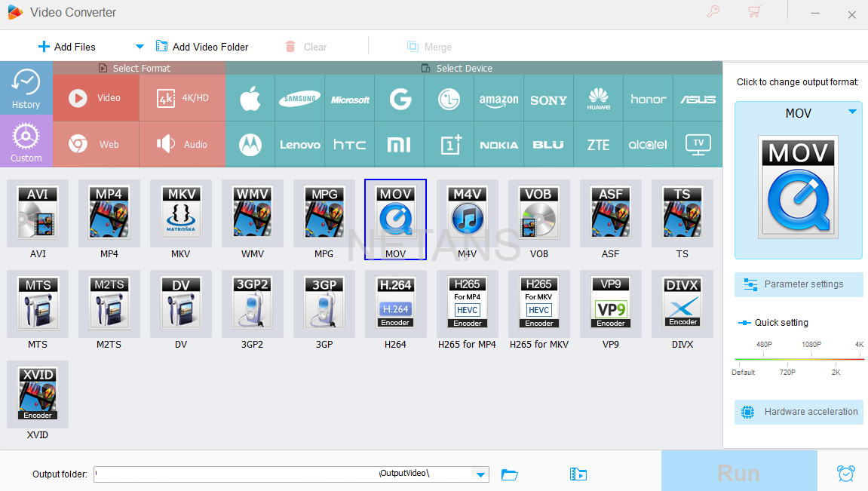868x491 pixels.
Task: Select the WMV format icon
Action: [x=253, y=213]
